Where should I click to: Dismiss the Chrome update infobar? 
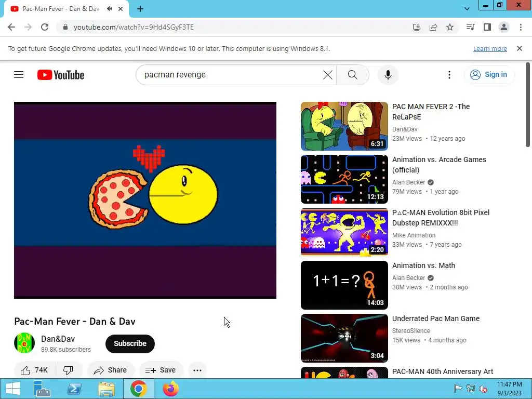520,48
